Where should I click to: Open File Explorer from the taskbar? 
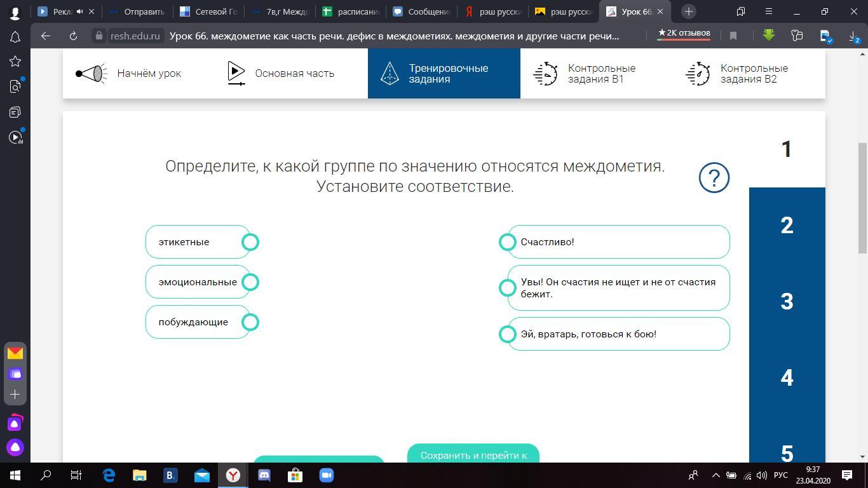coord(140,475)
